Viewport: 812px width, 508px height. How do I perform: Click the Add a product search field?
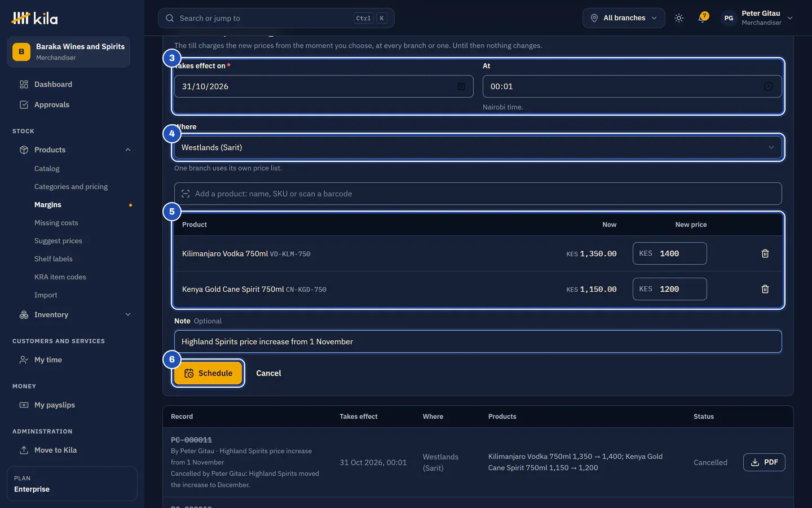pos(478,194)
